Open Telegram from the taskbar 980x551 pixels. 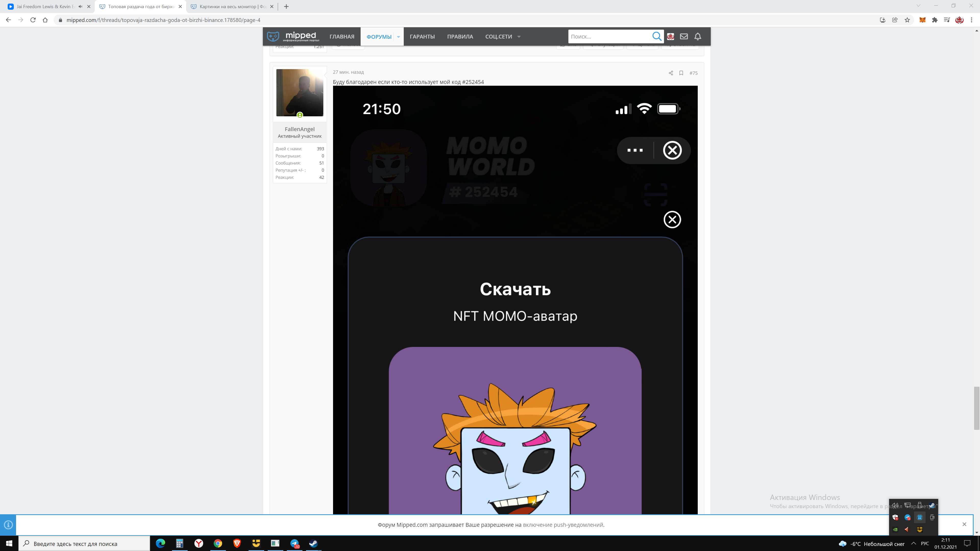(x=295, y=543)
